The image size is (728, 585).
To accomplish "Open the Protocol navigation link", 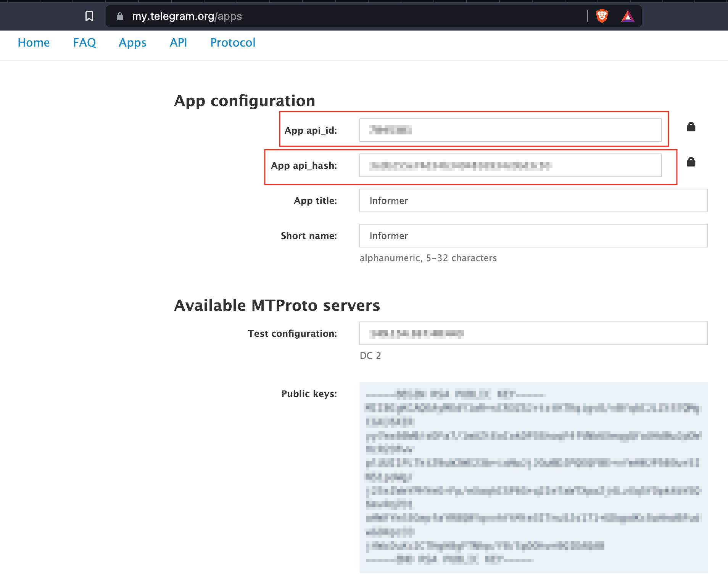I will (233, 42).
